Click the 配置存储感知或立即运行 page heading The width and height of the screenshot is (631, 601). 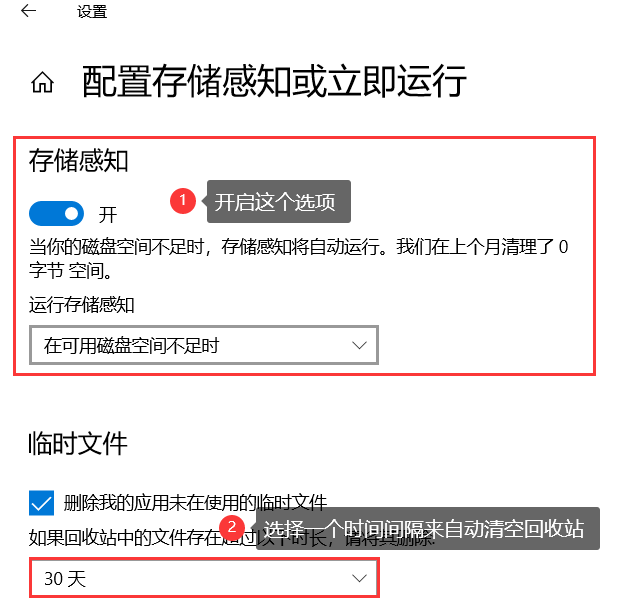click(274, 82)
